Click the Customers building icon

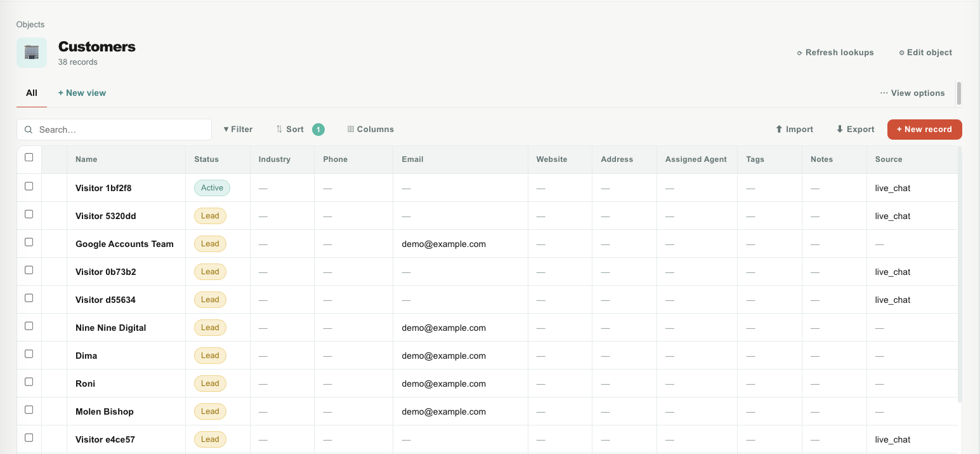click(x=32, y=53)
